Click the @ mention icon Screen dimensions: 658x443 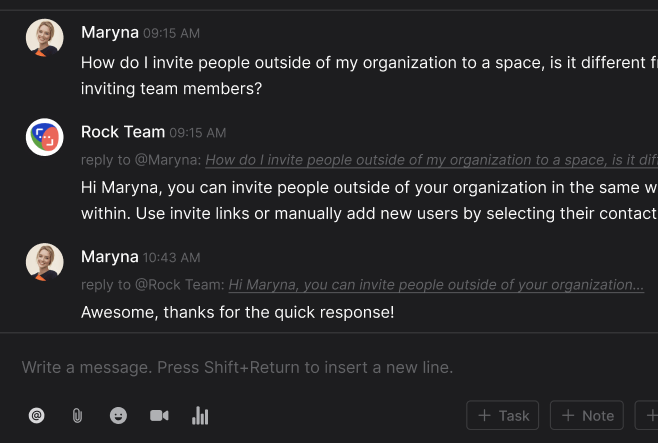pyautogui.click(x=37, y=415)
